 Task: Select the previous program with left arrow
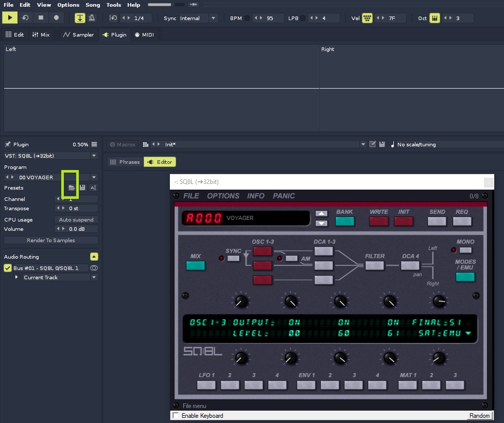pyautogui.click(x=7, y=177)
